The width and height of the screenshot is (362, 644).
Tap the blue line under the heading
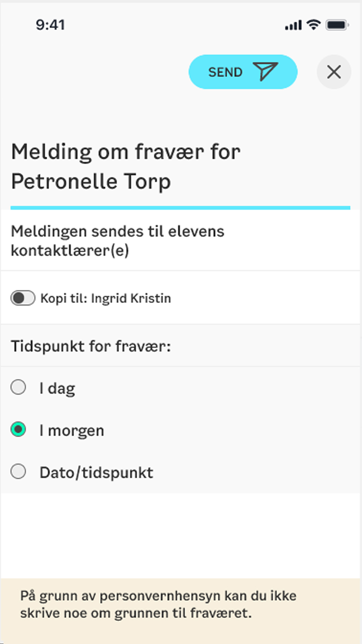click(180, 208)
